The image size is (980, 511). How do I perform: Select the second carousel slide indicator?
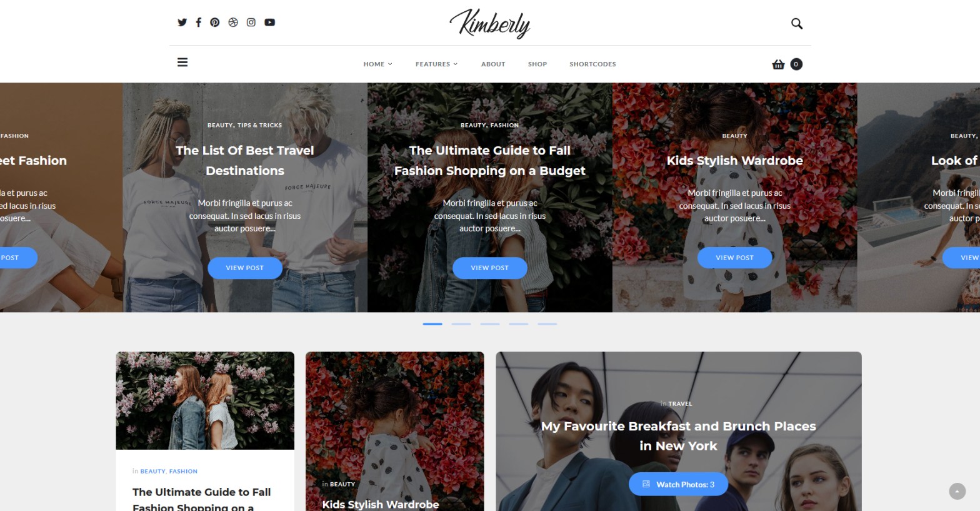point(461,324)
